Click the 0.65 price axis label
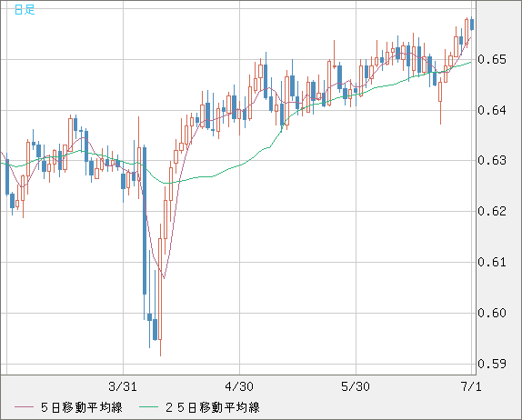The height and width of the screenshot is (420, 522). coord(492,60)
